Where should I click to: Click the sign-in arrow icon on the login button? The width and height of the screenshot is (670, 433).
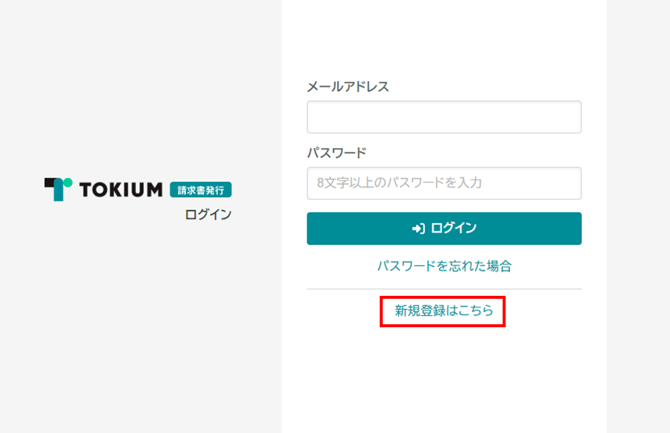[x=418, y=229]
